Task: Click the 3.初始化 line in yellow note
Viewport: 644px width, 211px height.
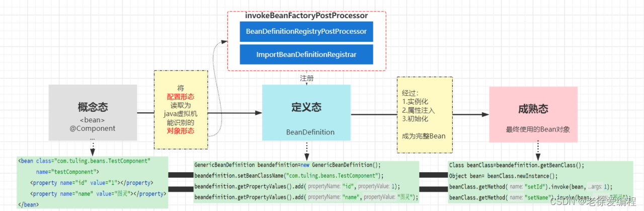Action: 416,118
